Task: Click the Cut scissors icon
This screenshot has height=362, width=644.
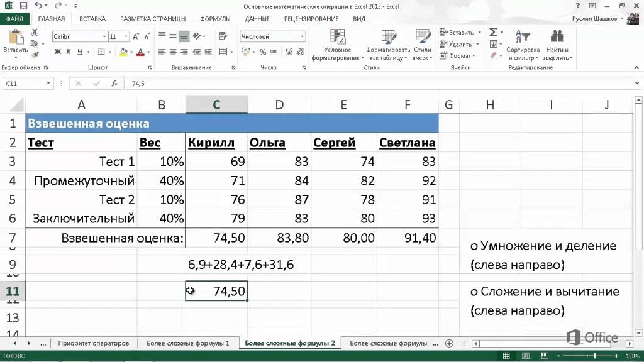Action: coord(35,32)
